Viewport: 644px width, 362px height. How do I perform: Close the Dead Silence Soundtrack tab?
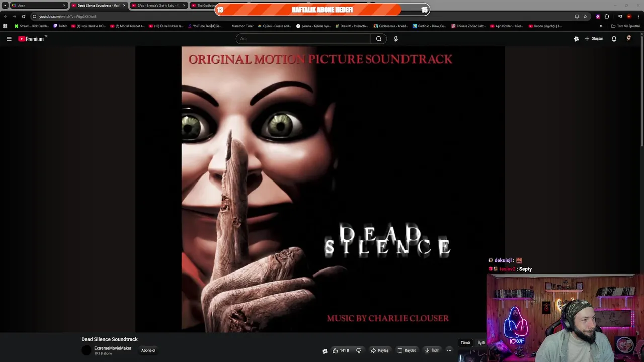(x=124, y=5)
